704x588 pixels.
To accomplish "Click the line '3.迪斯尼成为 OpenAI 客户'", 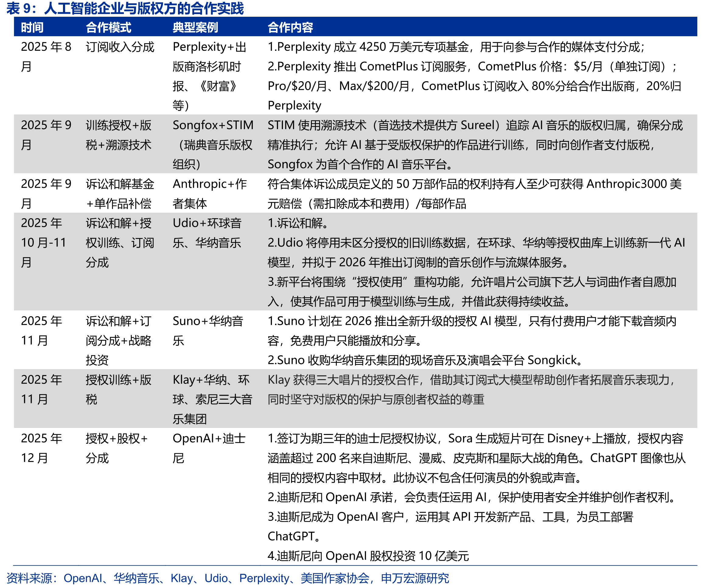I will [x=450, y=517].
